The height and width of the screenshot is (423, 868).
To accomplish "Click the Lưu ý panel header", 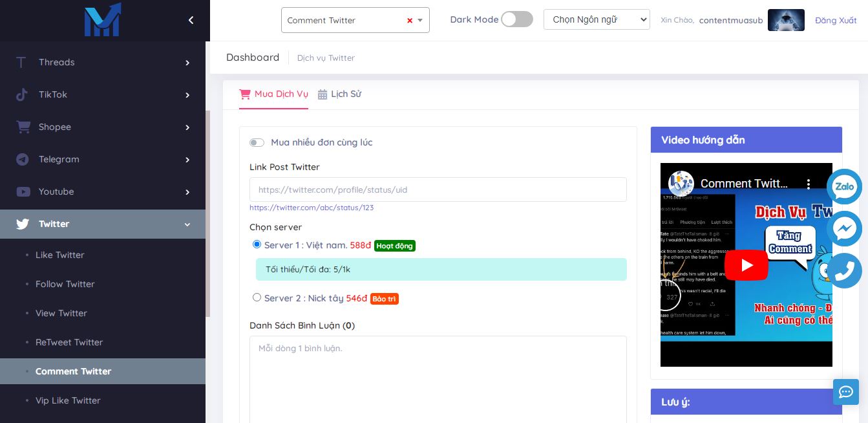I will [x=746, y=402].
